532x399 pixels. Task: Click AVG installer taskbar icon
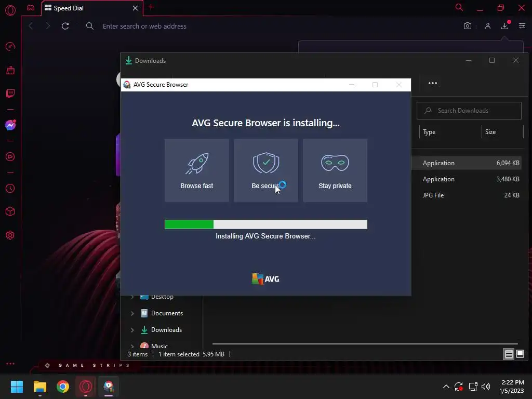click(109, 387)
